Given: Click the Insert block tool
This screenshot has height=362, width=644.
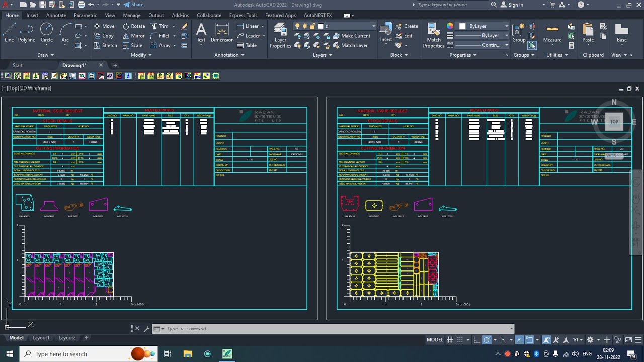Looking at the screenshot, I should coord(386,33).
